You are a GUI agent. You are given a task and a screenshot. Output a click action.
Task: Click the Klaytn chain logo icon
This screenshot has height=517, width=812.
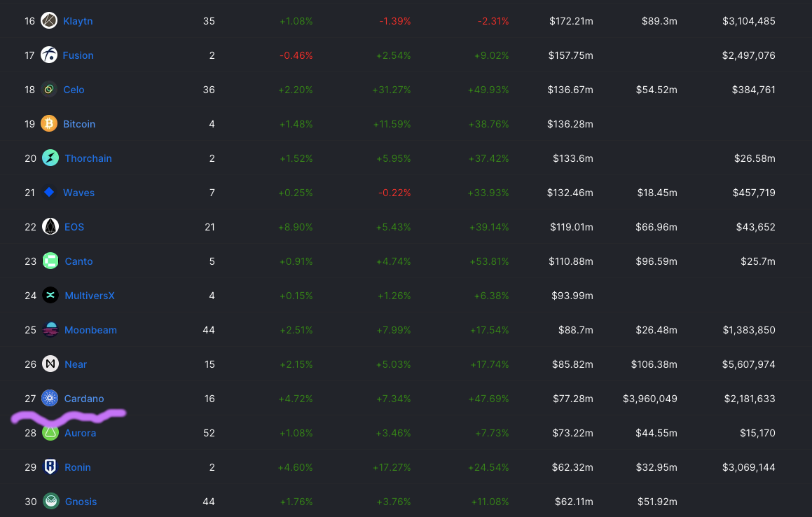49,21
